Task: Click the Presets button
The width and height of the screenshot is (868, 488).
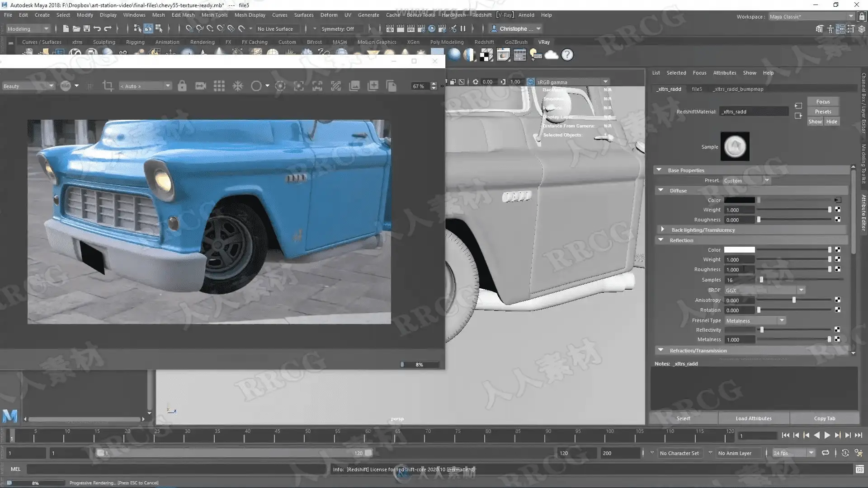Action: pyautogui.click(x=823, y=112)
